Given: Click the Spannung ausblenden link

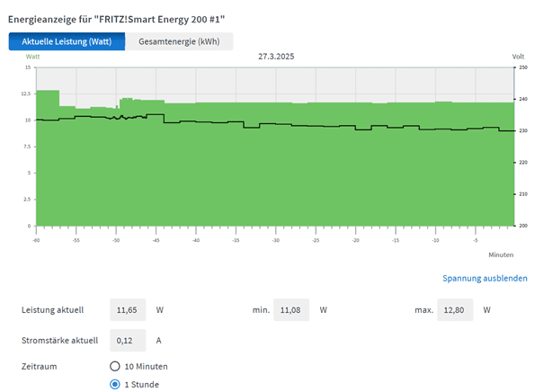Looking at the screenshot, I should tap(485, 279).
